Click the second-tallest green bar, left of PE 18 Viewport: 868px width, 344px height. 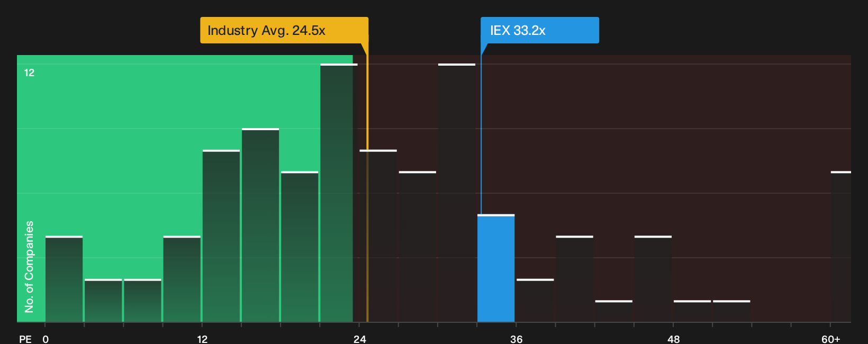click(x=260, y=225)
